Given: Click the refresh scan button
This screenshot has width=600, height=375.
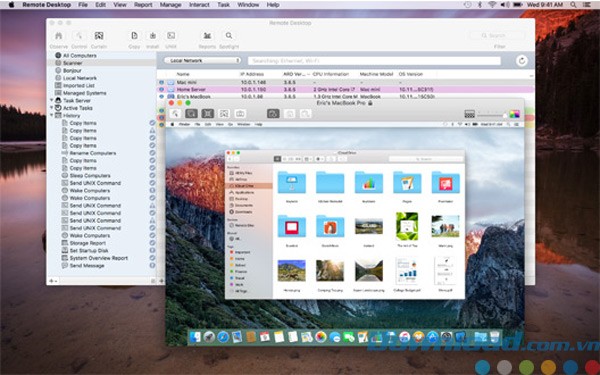Looking at the screenshot, I should coord(521,60).
